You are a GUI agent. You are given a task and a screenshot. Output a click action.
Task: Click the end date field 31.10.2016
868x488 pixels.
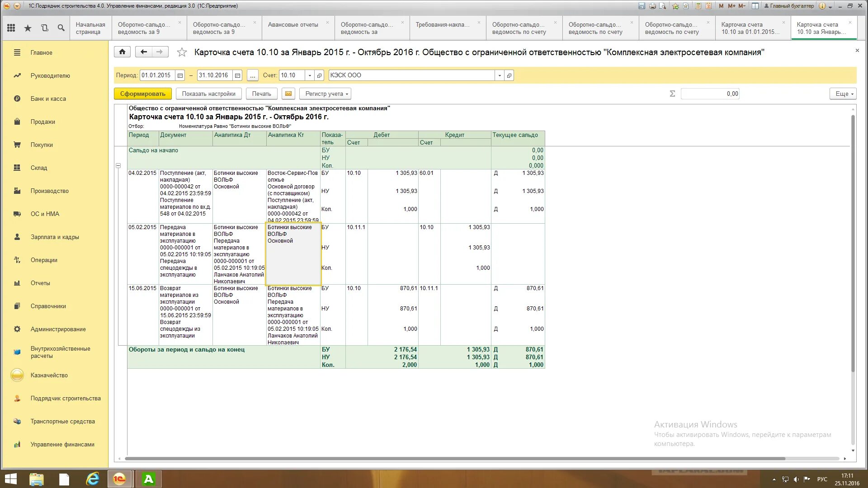[215, 75]
